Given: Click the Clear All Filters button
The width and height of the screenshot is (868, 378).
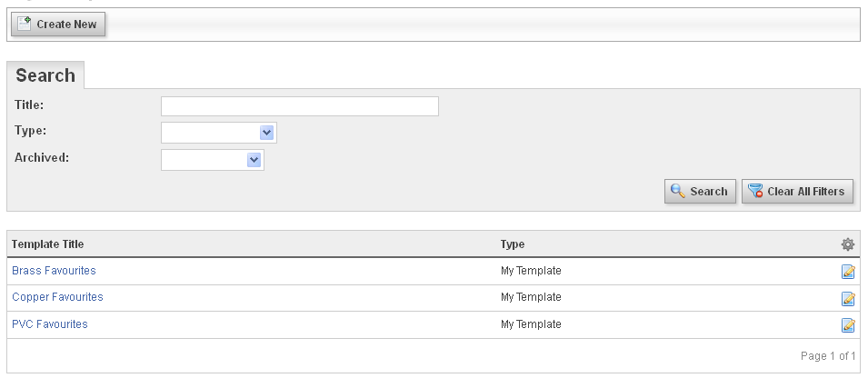Looking at the screenshot, I should click(797, 192).
